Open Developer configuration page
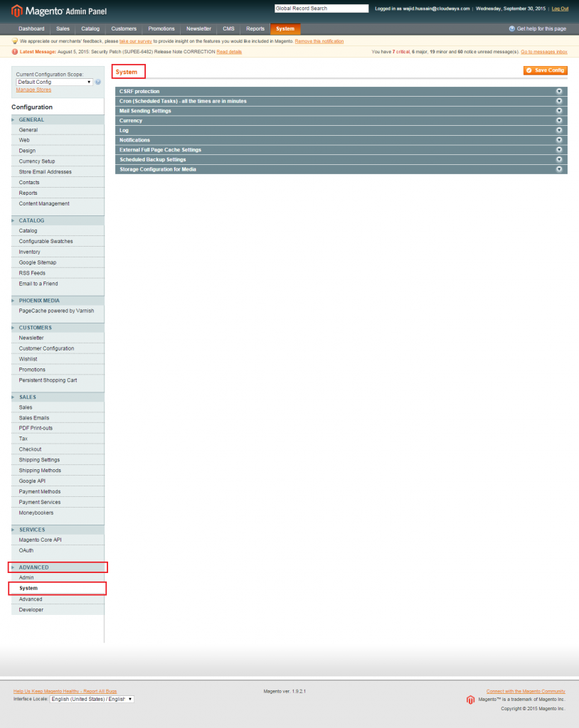This screenshot has height=728, width=579. click(58, 610)
